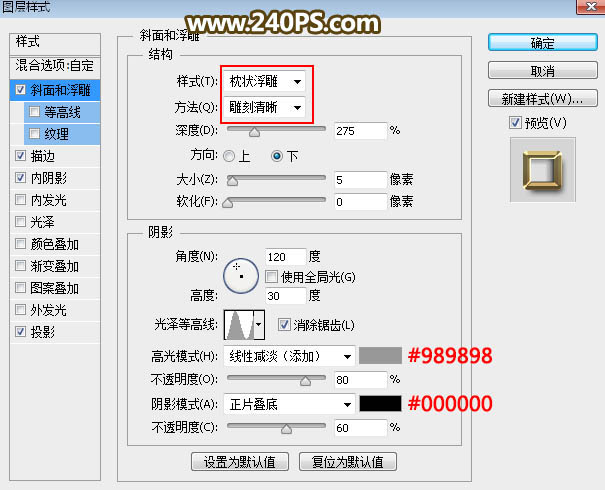605x490 pixels.
Task: Click the 软化 value field
Action: point(360,202)
